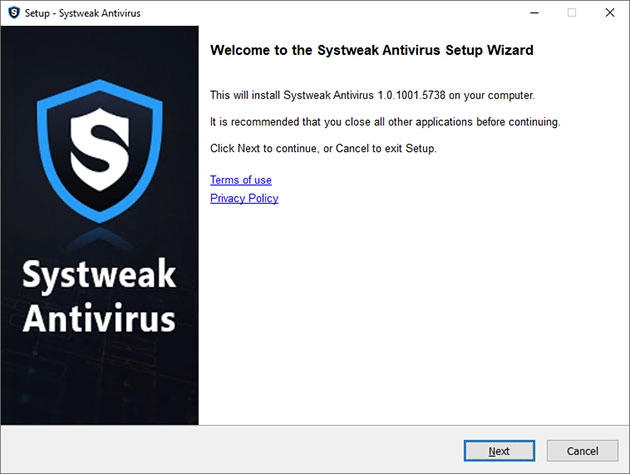Click the small shield icon in title bar
Image resolution: width=630 pixels, height=474 pixels.
tap(13, 13)
